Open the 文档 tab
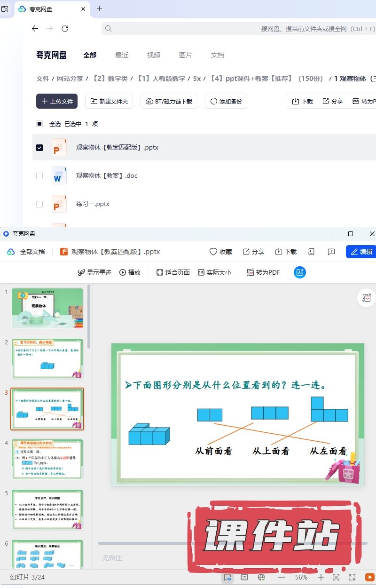Viewport: 376px width, 588px height. [x=218, y=55]
